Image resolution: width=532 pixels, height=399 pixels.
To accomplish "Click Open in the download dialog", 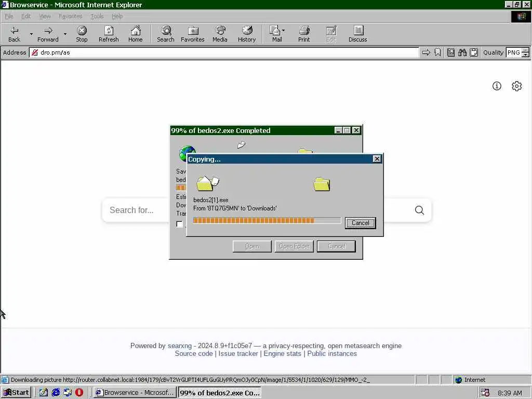I will coord(252,246).
